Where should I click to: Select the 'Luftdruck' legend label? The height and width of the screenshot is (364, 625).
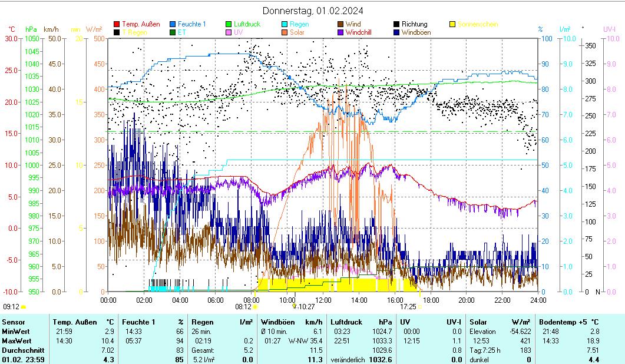(x=247, y=24)
